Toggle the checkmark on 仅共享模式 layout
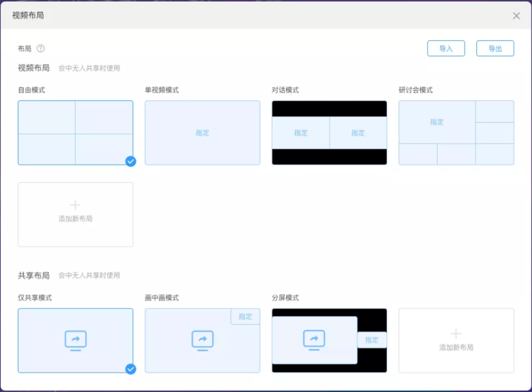The width and height of the screenshot is (532, 392). [x=131, y=369]
